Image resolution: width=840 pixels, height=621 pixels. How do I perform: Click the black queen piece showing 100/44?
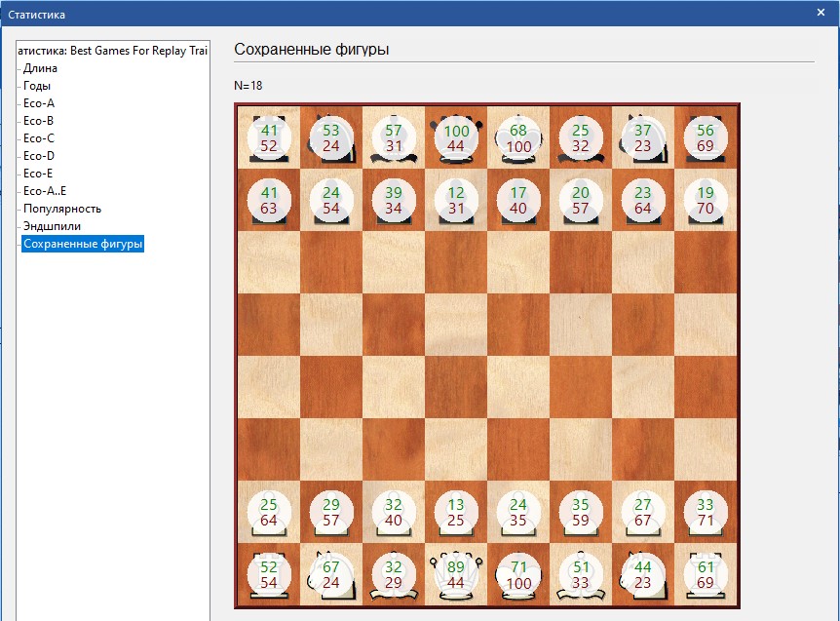point(456,138)
